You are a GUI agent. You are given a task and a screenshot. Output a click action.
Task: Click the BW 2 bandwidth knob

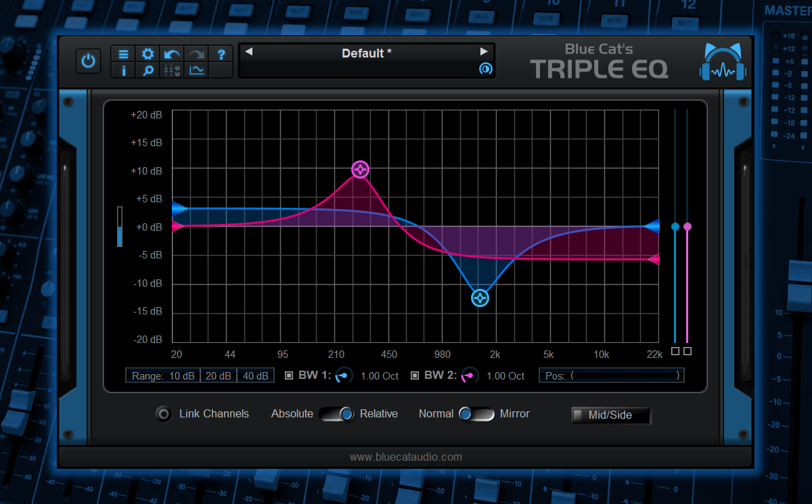(x=470, y=375)
